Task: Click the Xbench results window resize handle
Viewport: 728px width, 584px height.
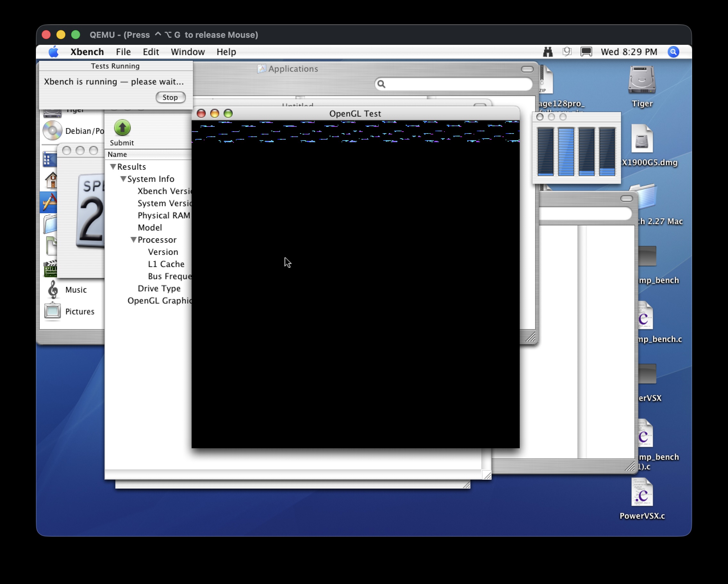Action: [x=487, y=475]
